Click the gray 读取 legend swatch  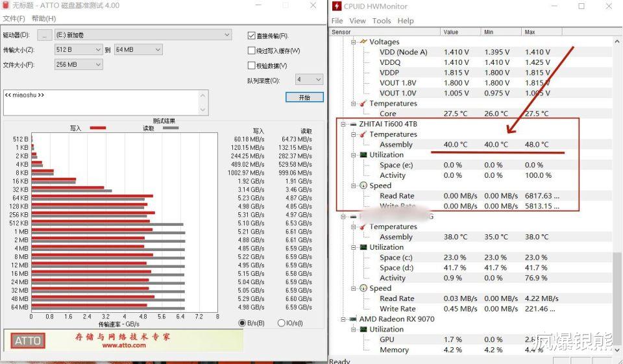[171, 128]
